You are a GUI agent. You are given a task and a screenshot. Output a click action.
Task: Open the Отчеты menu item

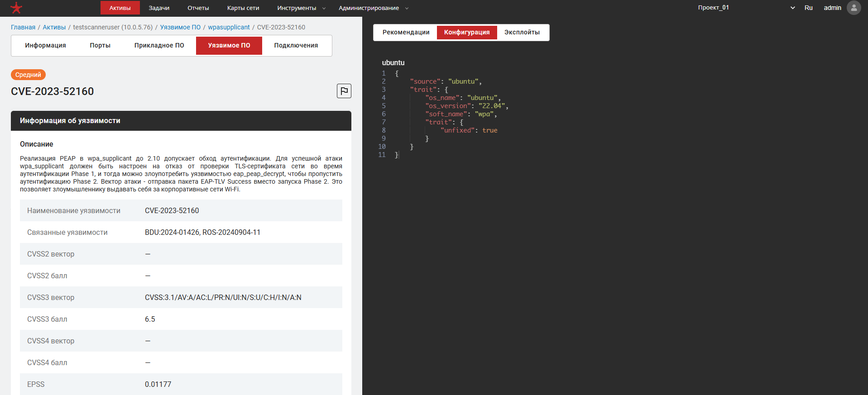198,8
